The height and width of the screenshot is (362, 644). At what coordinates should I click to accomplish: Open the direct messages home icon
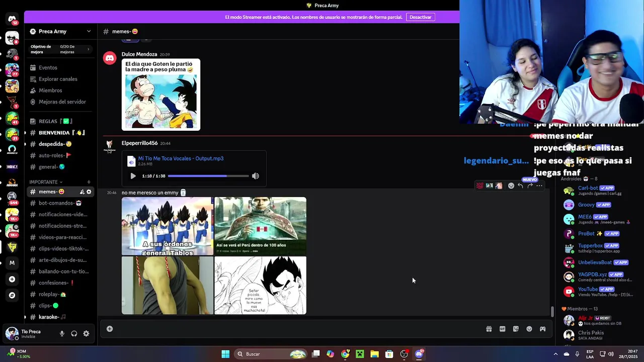12,20
